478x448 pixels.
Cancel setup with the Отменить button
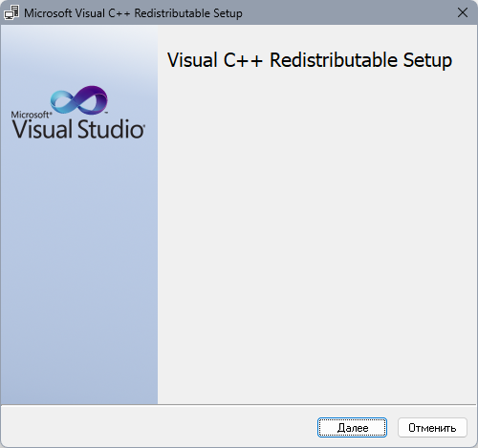[432, 428]
